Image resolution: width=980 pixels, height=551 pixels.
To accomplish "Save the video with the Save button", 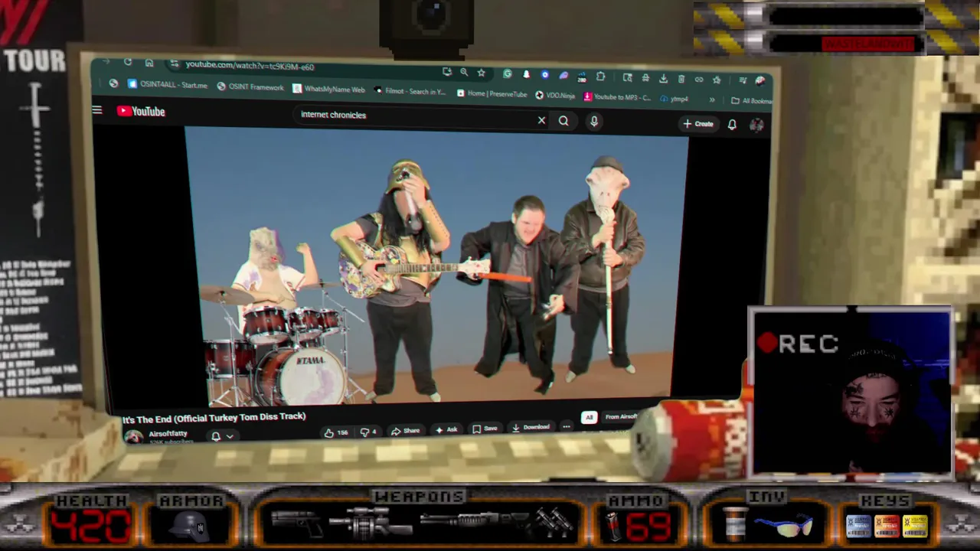I will pos(485,429).
